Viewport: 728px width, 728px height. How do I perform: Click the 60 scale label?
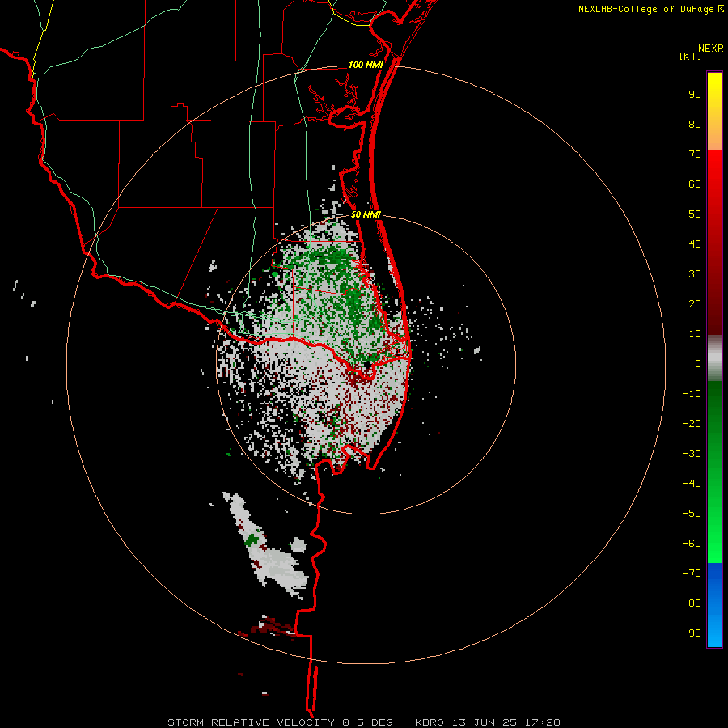click(x=695, y=184)
